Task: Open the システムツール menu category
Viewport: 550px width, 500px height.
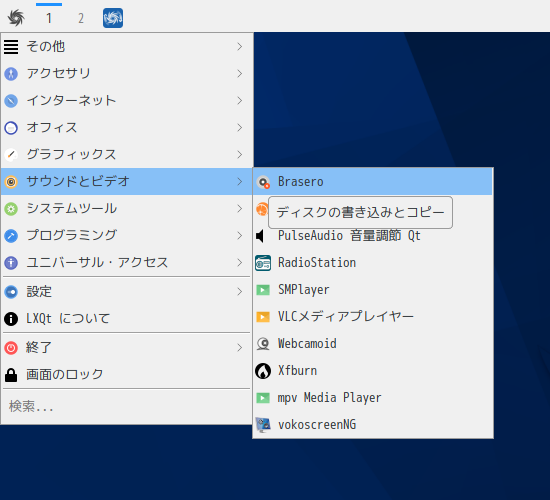Action: point(127,209)
